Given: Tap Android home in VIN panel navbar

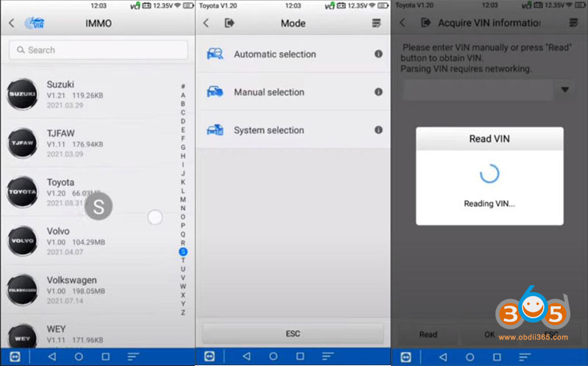Looking at the screenshot, I should (470, 357).
